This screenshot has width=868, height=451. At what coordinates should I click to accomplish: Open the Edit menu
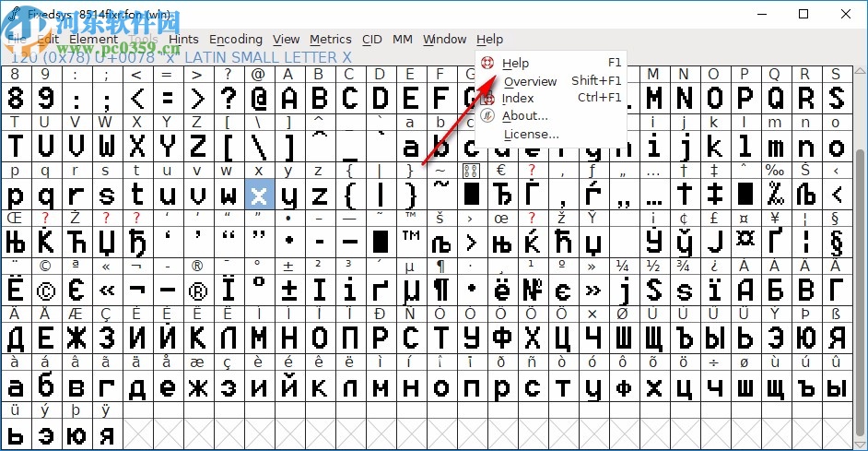pos(48,40)
